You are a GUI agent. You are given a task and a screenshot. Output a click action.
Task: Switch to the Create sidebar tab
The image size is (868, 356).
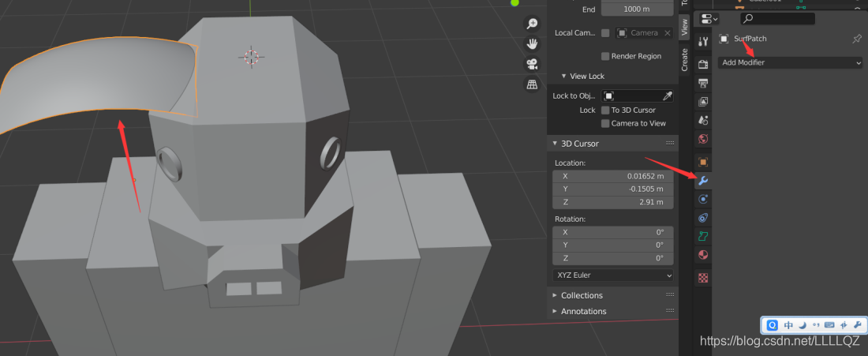(685, 60)
